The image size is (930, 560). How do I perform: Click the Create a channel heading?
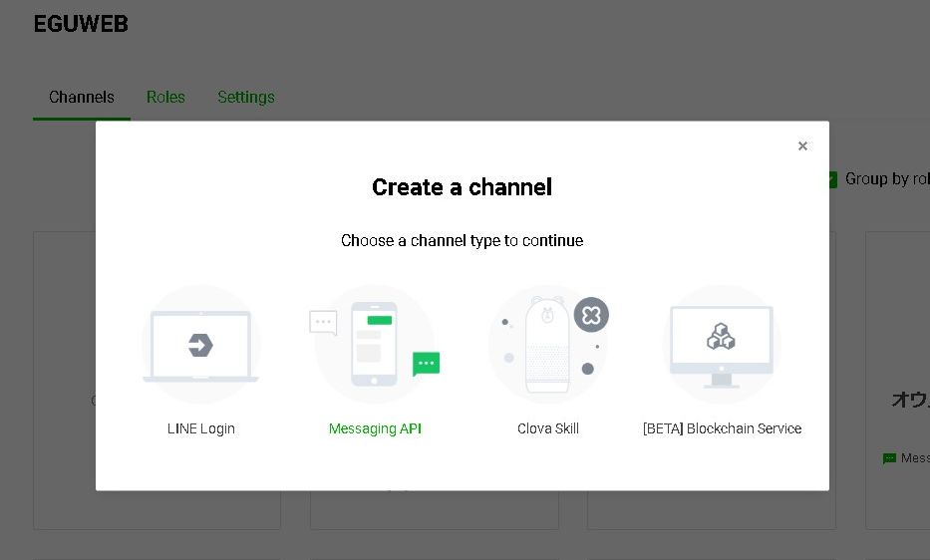pyautogui.click(x=463, y=187)
